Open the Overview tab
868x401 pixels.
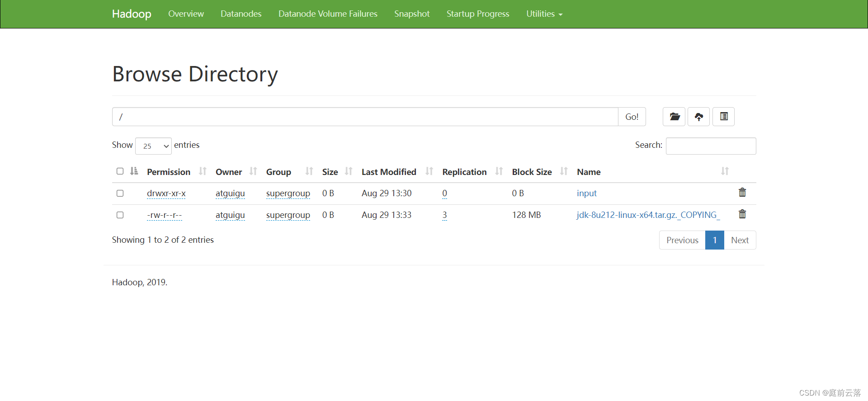pos(186,14)
